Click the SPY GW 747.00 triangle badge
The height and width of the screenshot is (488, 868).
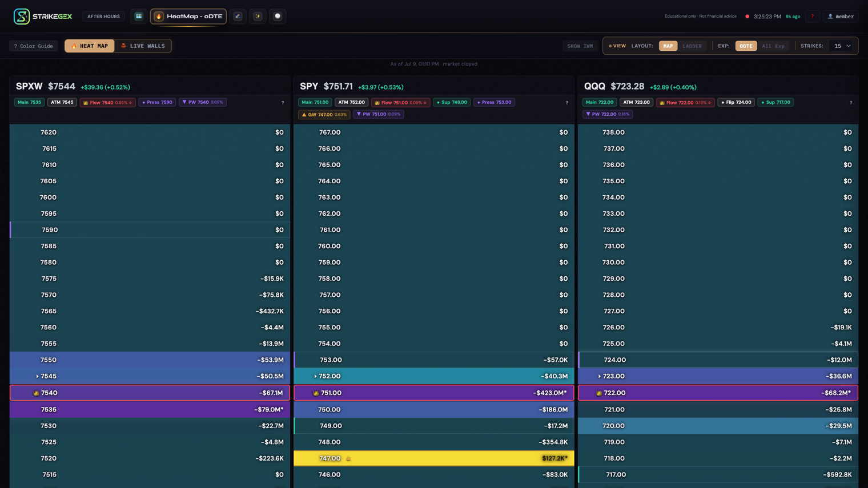click(324, 114)
